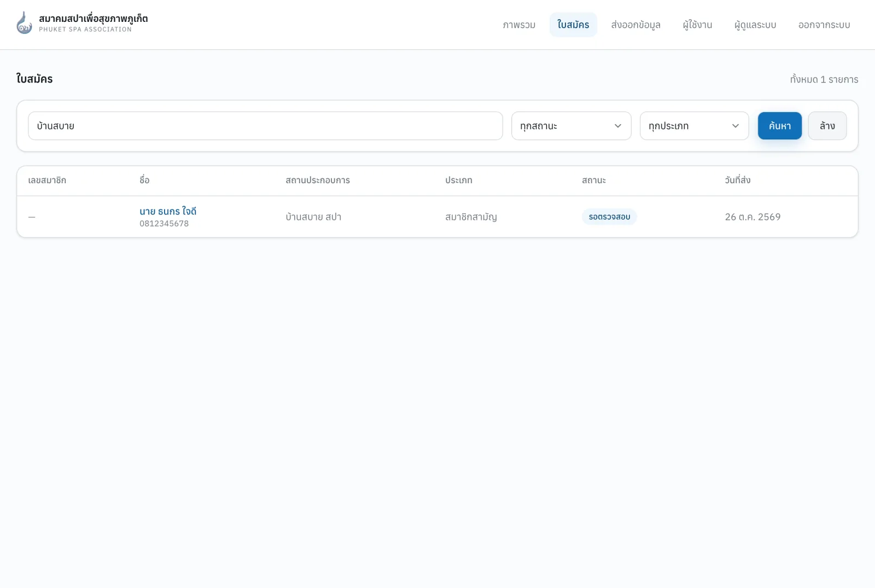
Task: Expand the ทุกสถานะ status dropdown
Action: (x=571, y=126)
